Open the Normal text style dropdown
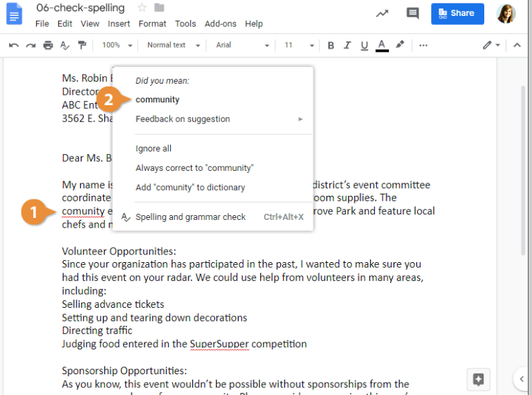The width and height of the screenshot is (532, 395). pyautogui.click(x=174, y=45)
